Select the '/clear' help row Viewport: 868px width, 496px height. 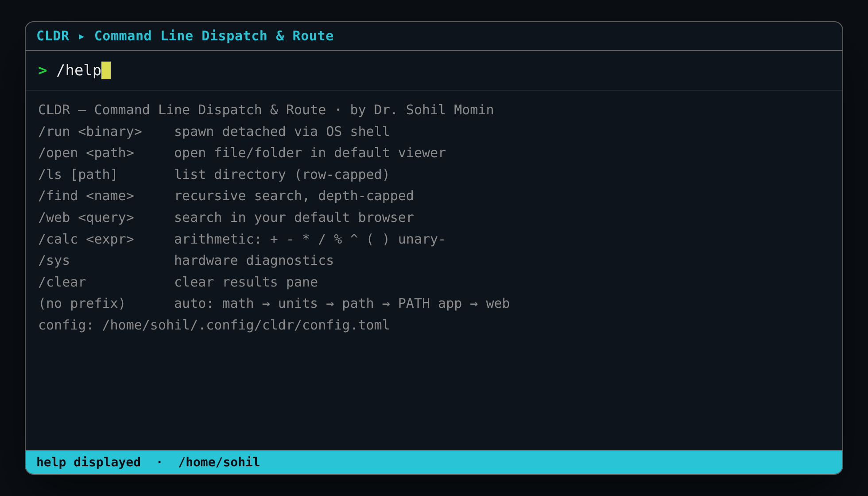coord(178,282)
